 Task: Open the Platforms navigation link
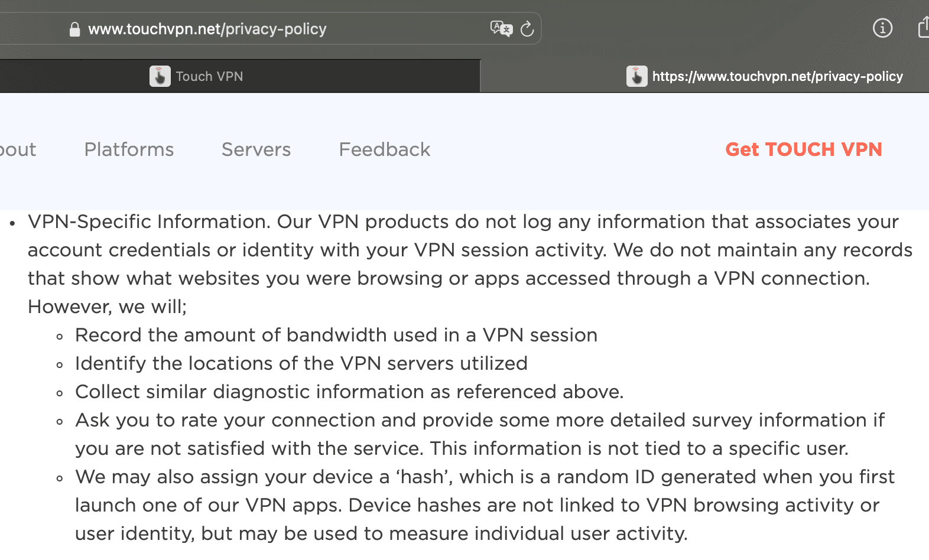click(129, 149)
